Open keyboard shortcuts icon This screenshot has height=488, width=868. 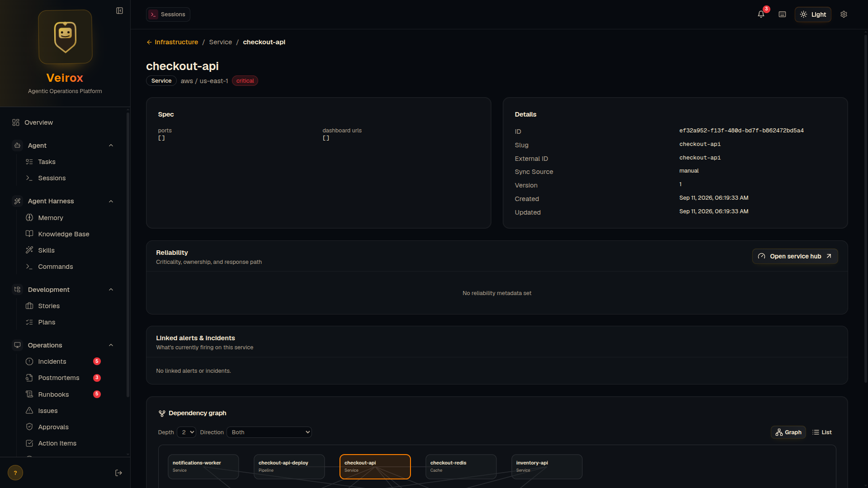[x=782, y=14]
